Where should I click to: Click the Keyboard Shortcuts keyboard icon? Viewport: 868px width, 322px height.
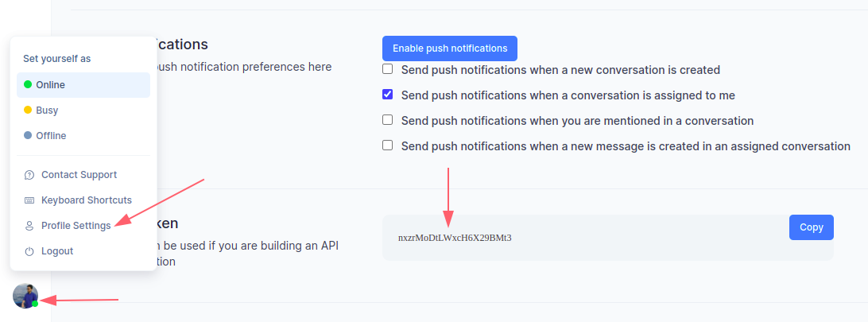pos(29,200)
